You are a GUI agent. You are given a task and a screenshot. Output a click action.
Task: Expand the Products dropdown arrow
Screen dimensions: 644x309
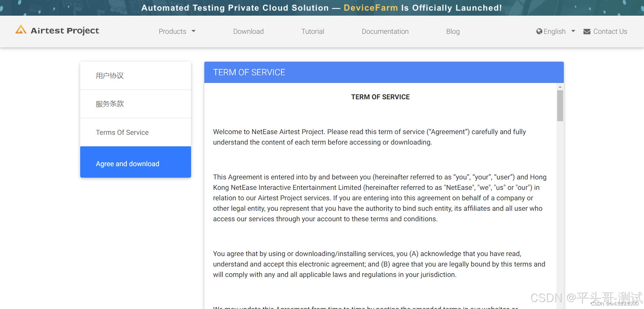pos(194,31)
